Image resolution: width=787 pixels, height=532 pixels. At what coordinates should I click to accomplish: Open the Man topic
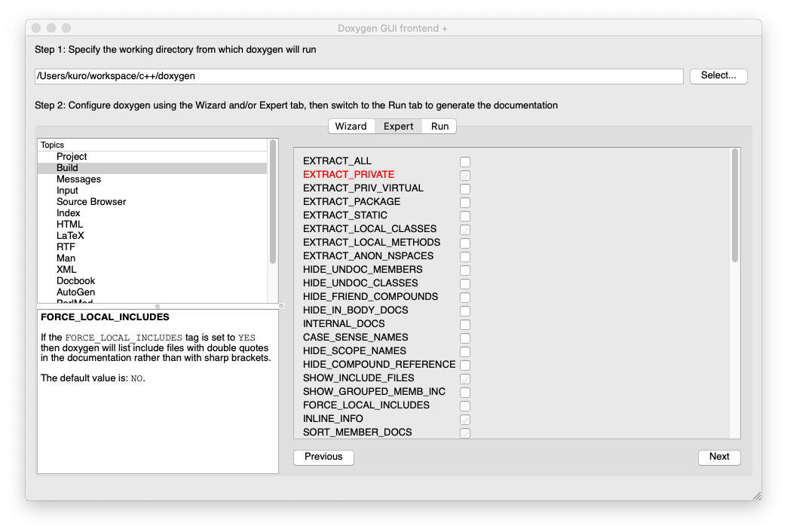[x=152, y=258]
